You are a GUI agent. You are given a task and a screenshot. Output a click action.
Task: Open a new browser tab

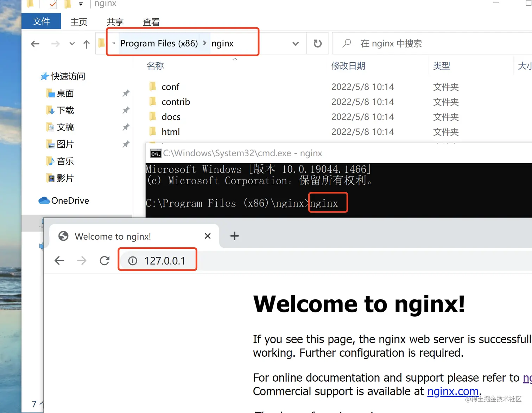pos(234,236)
